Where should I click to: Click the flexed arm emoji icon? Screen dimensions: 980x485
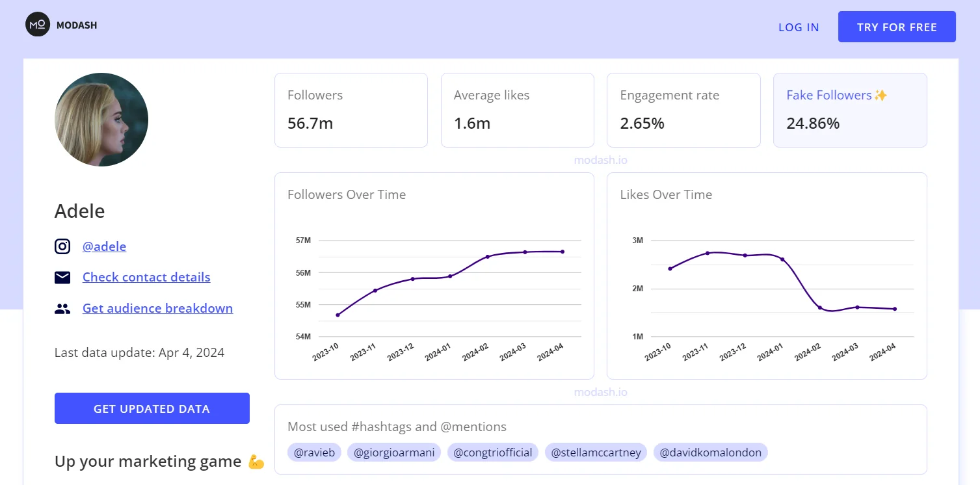coord(256,462)
